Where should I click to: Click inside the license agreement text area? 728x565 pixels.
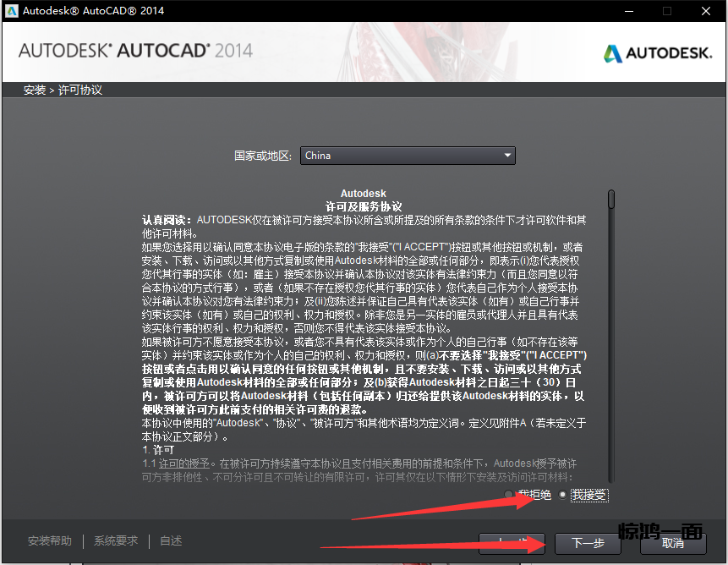click(364, 338)
